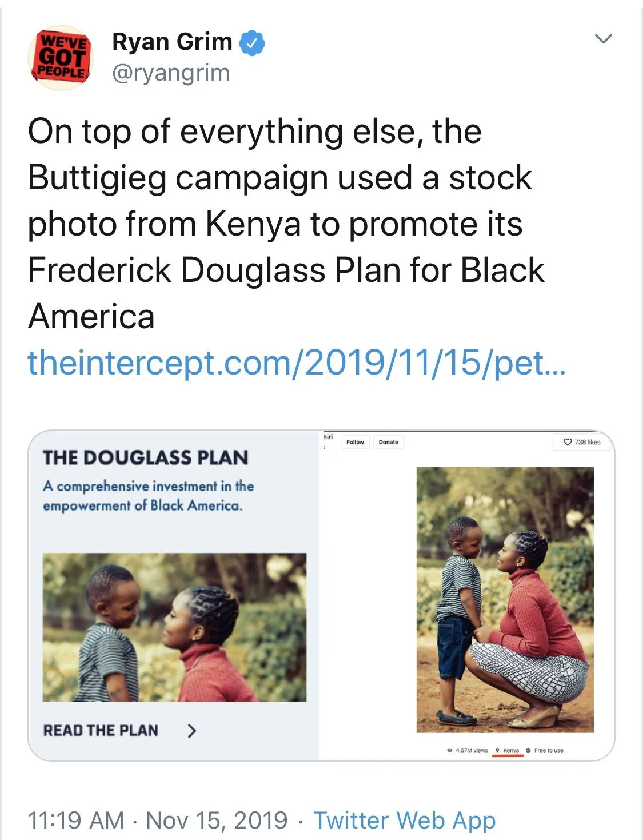Open Ryan Grim's profile name
This screenshot has height=840, width=643.
(172, 42)
